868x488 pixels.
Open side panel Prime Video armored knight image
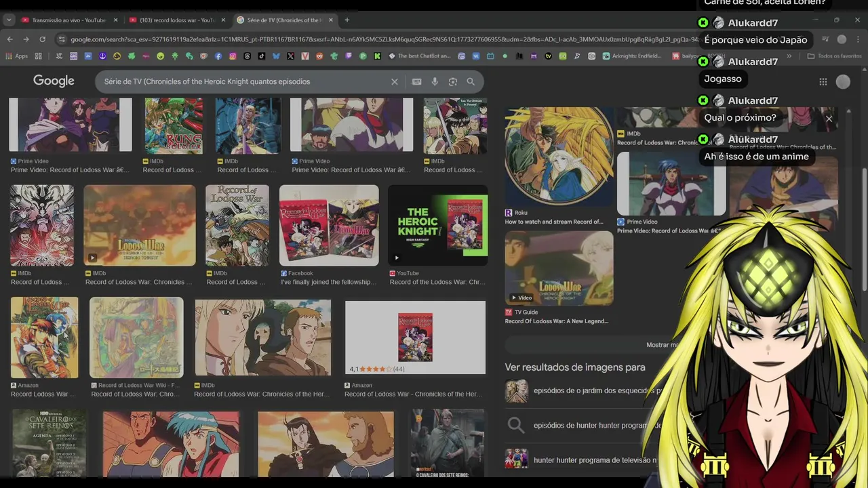coord(671,183)
